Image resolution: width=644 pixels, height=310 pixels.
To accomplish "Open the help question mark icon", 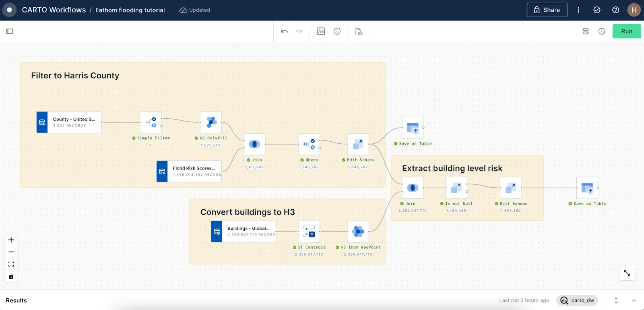I will (x=615, y=10).
